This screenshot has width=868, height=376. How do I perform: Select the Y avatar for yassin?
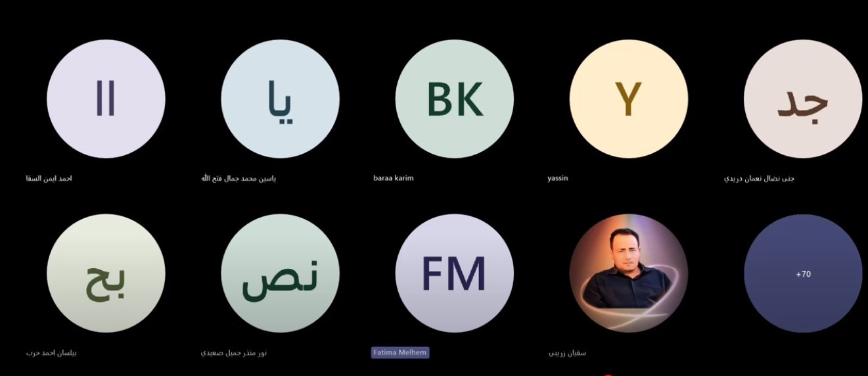click(x=629, y=99)
